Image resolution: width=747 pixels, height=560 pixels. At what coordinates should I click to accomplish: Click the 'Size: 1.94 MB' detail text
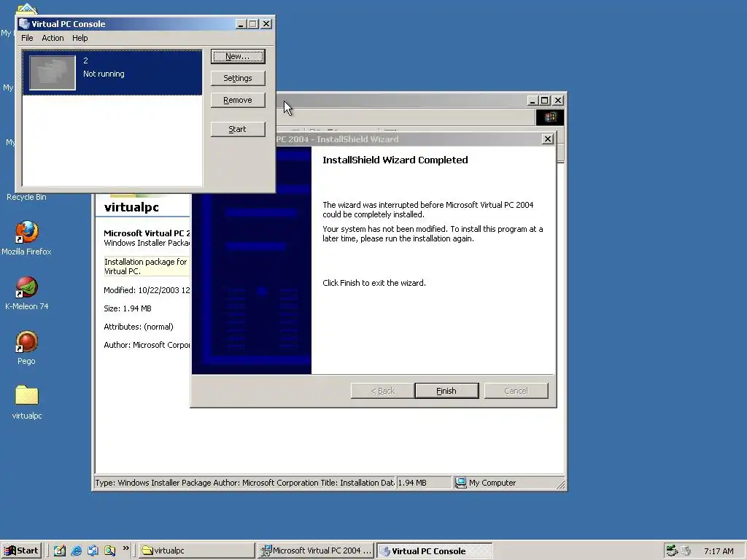(127, 308)
